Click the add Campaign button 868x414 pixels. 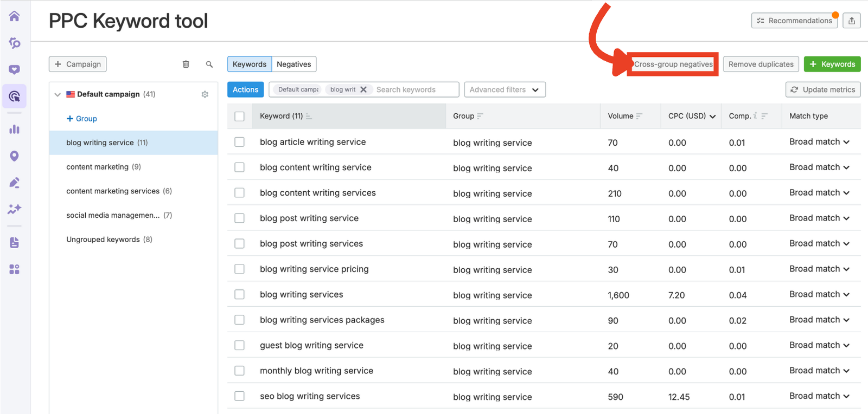[x=78, y=64]
